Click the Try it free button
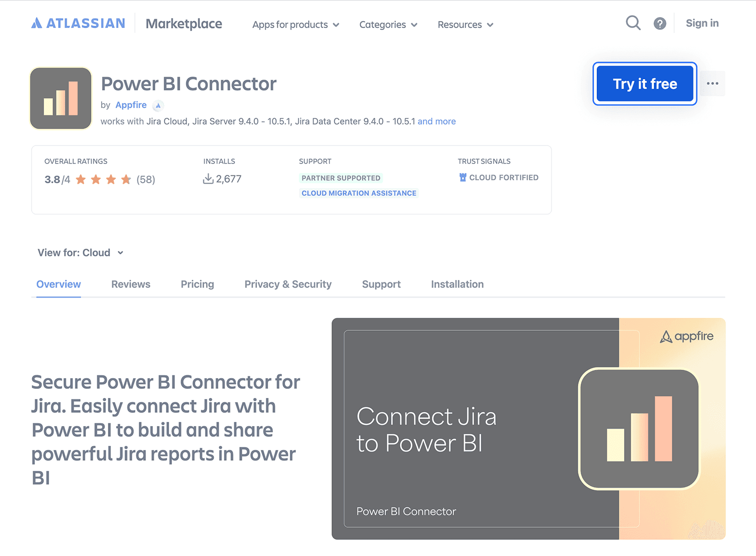 645,84
